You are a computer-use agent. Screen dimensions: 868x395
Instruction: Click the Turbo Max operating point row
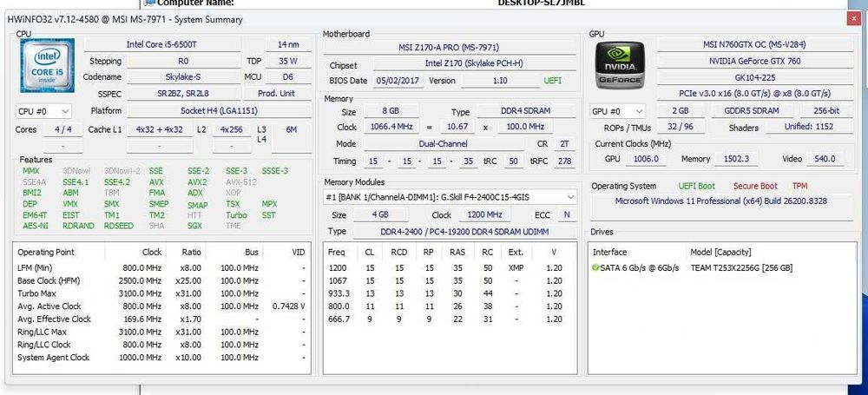(x=161, y=293)
